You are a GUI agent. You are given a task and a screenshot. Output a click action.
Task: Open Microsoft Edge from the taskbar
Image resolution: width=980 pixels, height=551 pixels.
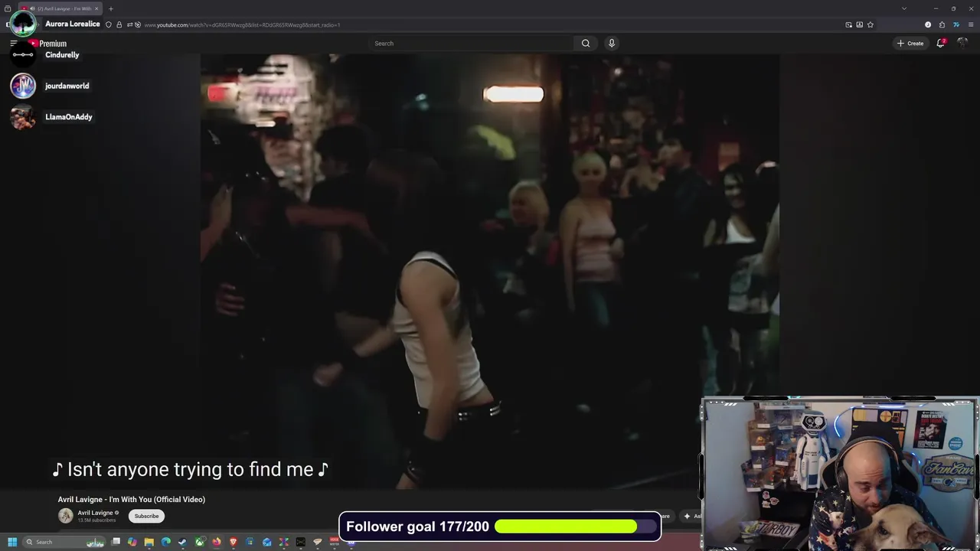click(x=166, y=542)
